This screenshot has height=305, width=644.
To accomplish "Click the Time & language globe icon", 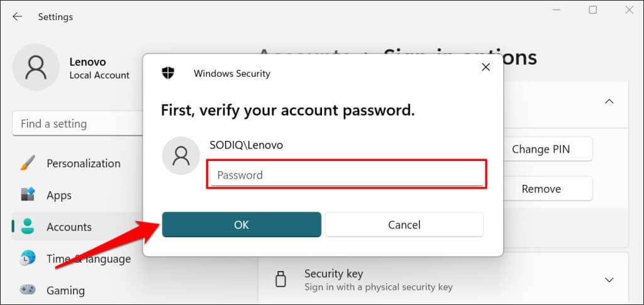I will tap(28, 258).
